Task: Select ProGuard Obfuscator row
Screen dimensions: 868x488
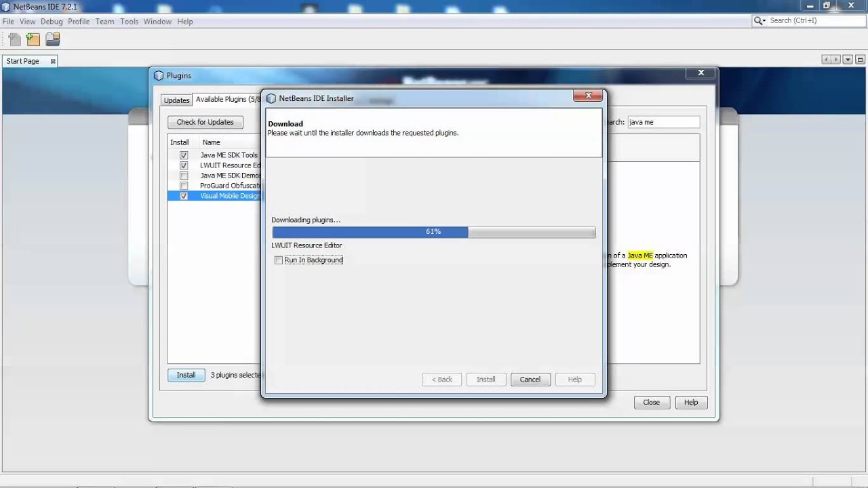Action: click(x=214, y=186)
